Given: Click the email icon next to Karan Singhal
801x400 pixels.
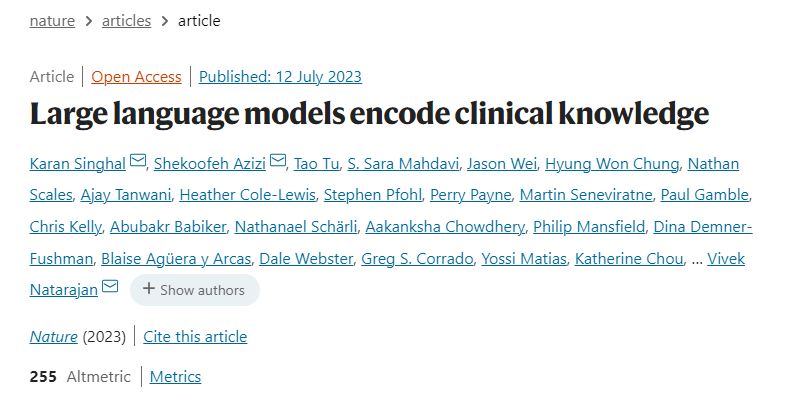Looking at the screenshot, I should coord(138,162).
